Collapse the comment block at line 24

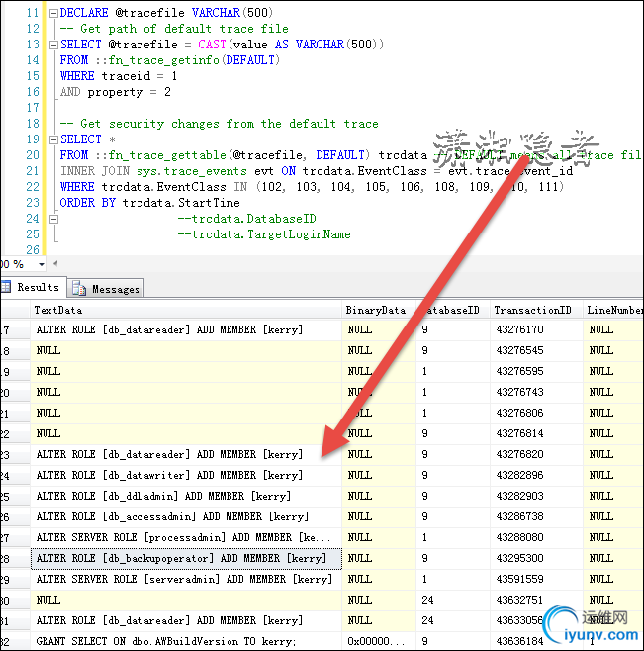[53, 219]
